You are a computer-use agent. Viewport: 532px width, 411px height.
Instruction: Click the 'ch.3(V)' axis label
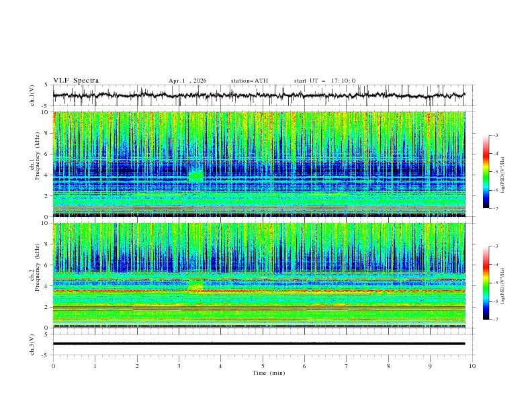tap(32, 345)
